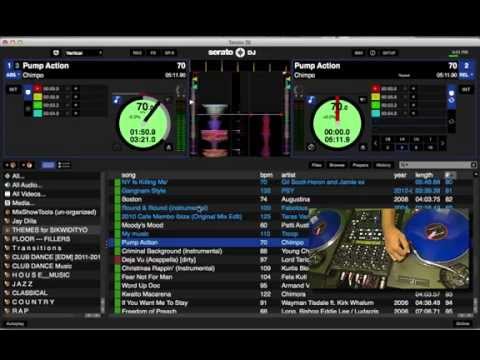The image size is (480, 360).
Task: Open the Browse panel tab
Action: click(337, 165)
